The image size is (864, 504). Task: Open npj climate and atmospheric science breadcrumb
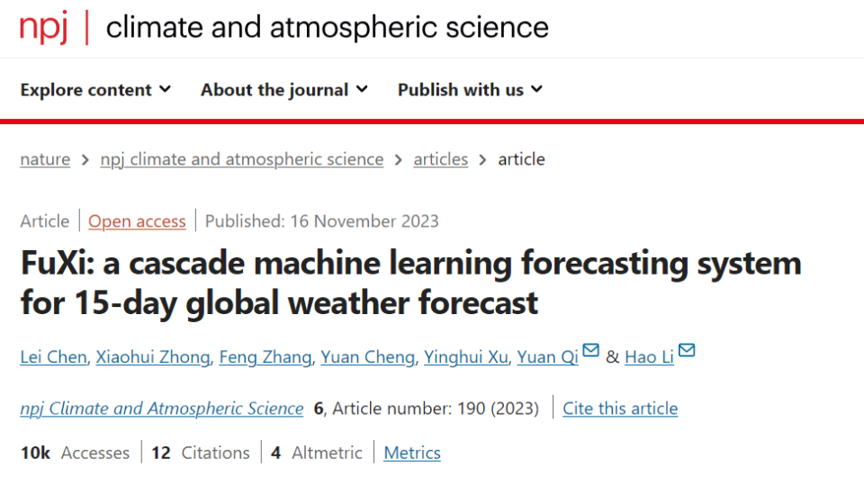tap(242, 159)
